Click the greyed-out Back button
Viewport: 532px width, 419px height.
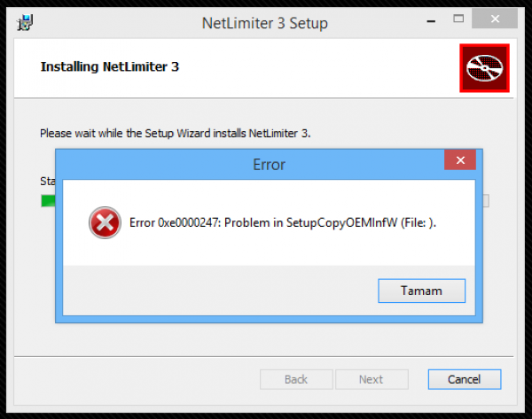[296, 379]
